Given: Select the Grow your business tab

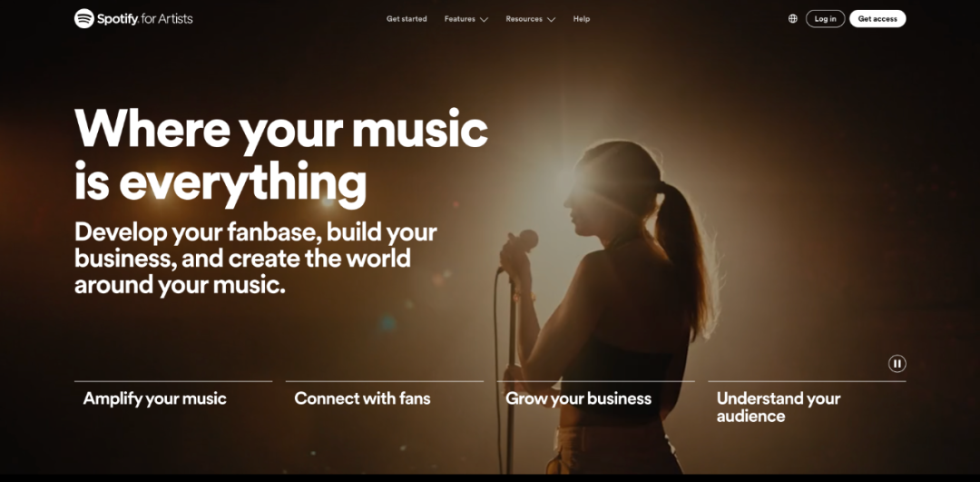Looking at the screenshot, I should click(x=578, y=398).
